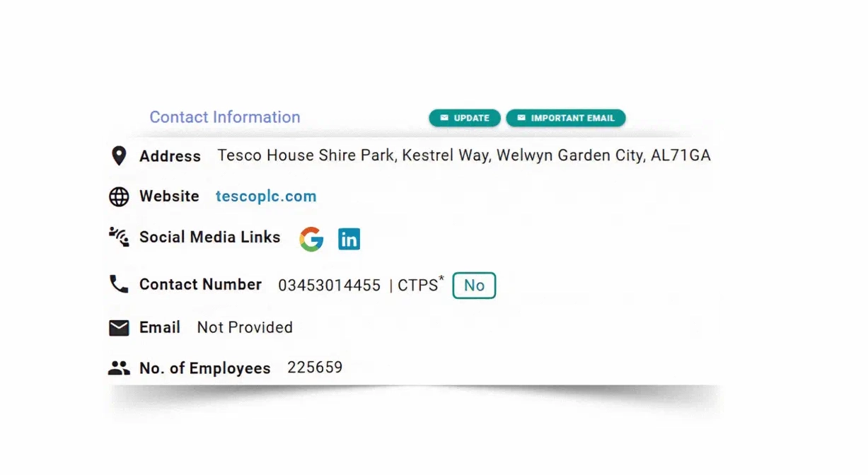The image size is (868, 475).
Task: Click the 'Contact Number' label
Action: pyautogui.click(x=201, y=284)
